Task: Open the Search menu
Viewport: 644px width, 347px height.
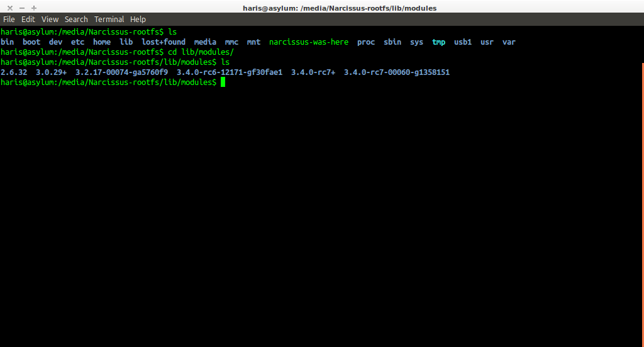Action: [76, 20]
